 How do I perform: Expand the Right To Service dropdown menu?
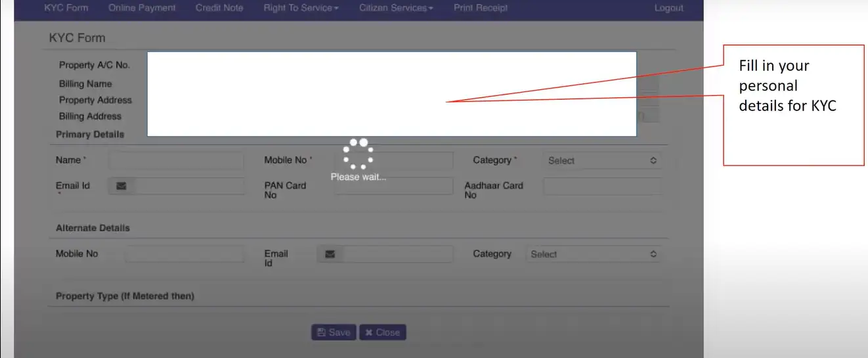tap(301, 8)
